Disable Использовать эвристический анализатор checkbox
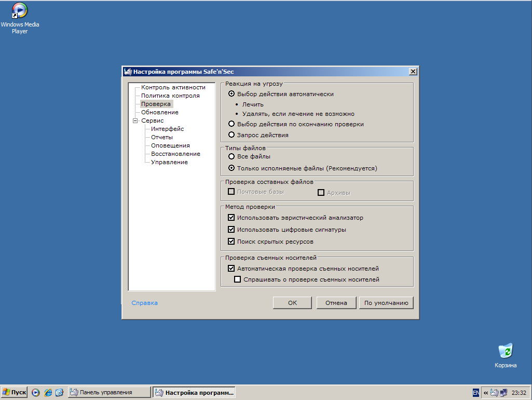 (x=231, y=217)
